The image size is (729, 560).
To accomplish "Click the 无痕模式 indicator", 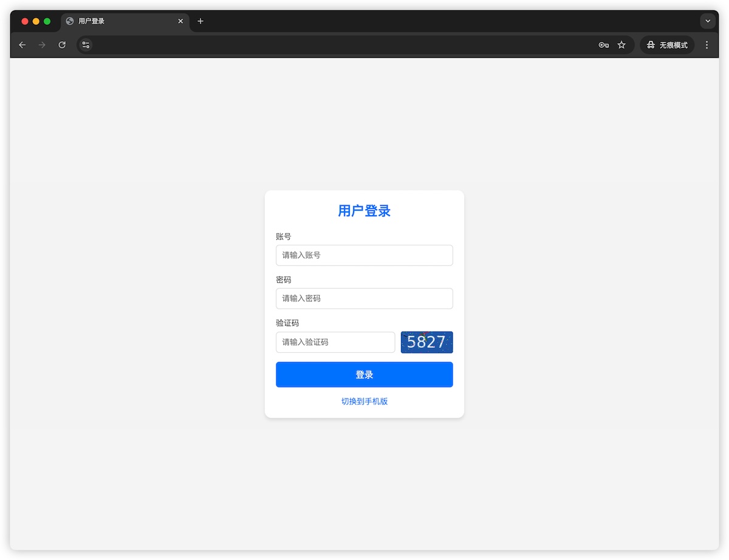I will [672, 44].
